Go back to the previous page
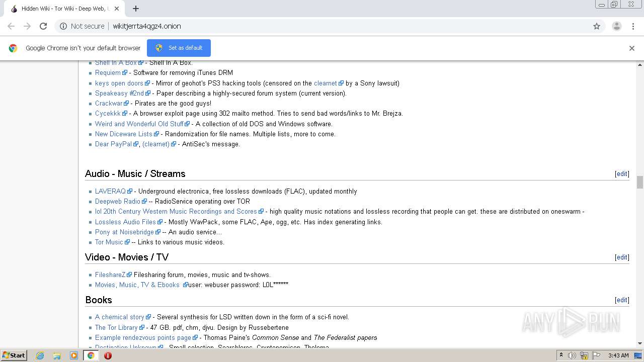The height and width of the screenshot is (362, 644). point(11,26)
